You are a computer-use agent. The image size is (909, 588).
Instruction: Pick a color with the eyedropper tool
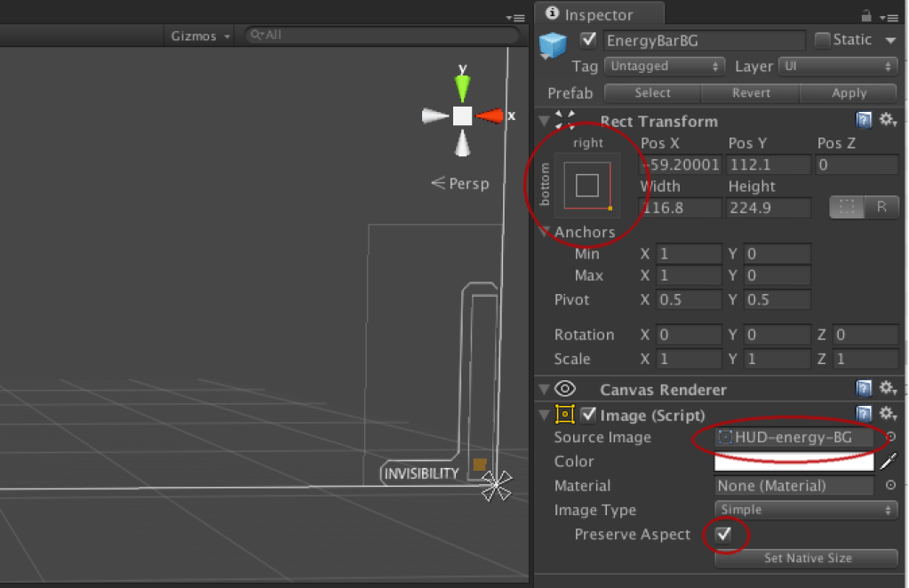(x=889, y=461)
